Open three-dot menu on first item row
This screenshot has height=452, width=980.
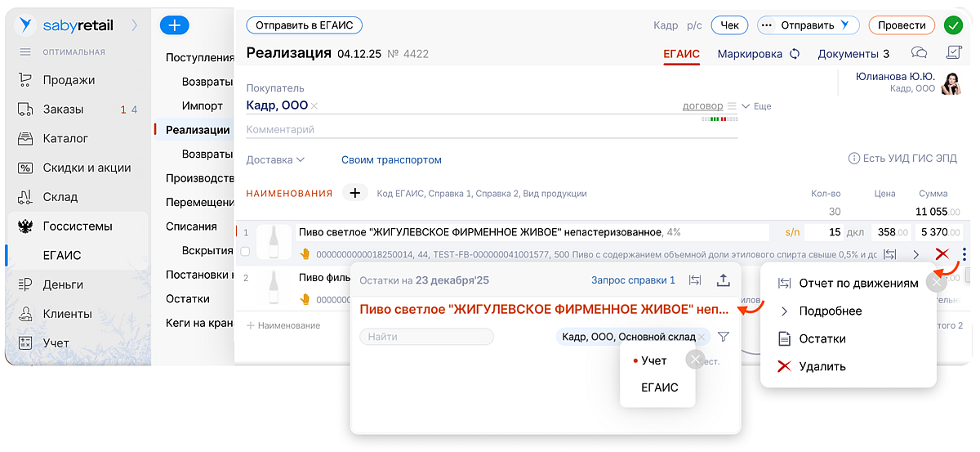964,254
